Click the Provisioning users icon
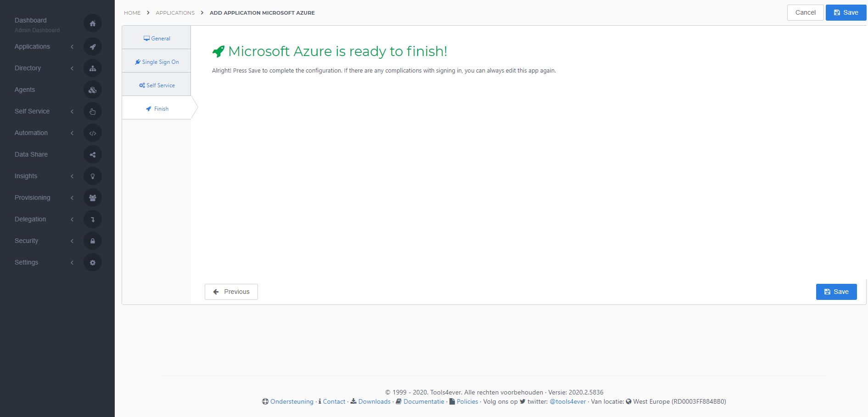The width and height of the screenshot is (868, 417). pyautogui.click(x=93, y=197)
